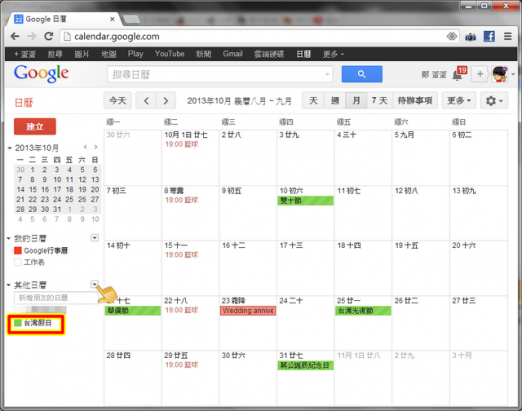The image size is (522, 411).
Task: Click the browser back arrow
Action: click(x=15, y=36)
